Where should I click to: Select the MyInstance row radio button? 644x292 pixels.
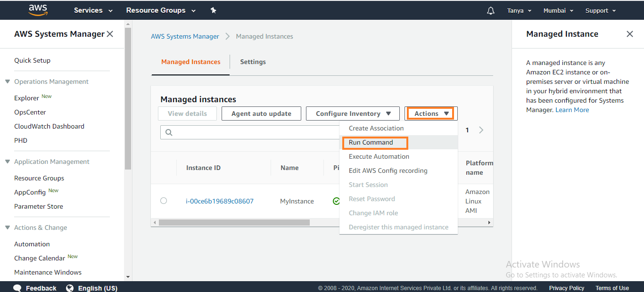pos(164,201)
